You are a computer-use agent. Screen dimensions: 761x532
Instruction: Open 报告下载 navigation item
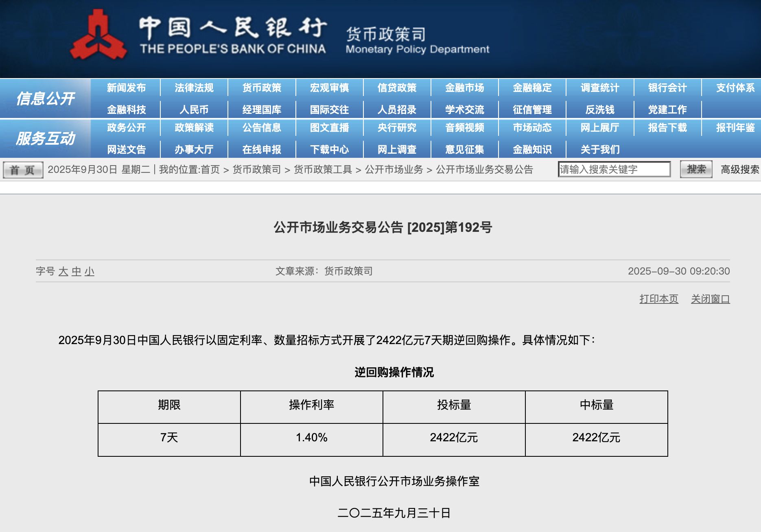pos(667,128)
